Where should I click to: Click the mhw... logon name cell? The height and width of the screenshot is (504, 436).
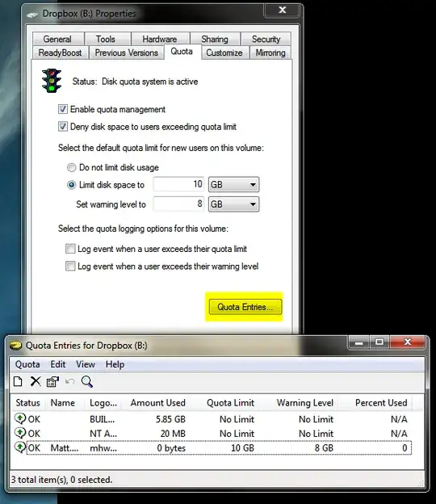(x=103, y=448)
